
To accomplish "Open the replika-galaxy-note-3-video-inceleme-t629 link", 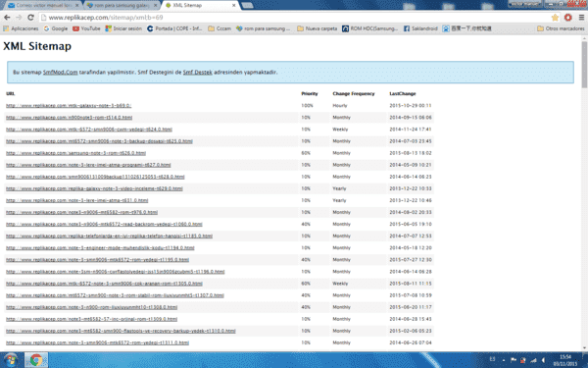I will (94, 188).
